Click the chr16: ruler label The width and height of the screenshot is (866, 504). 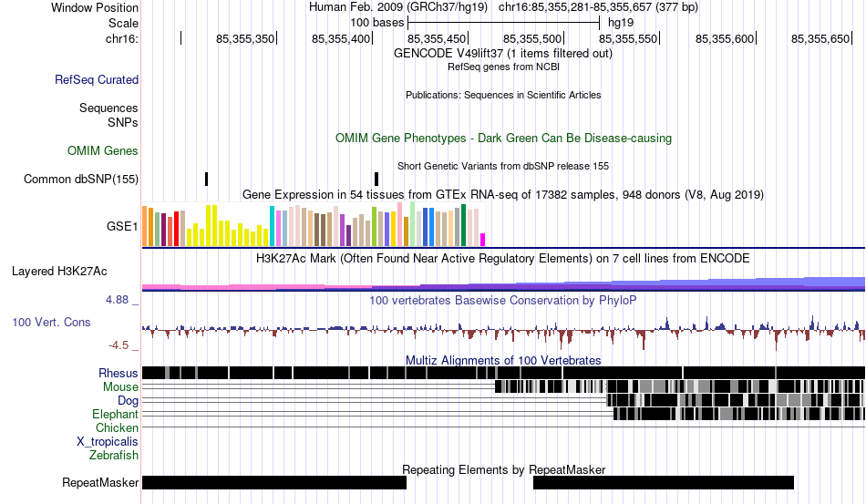click(x=122, y=38)
